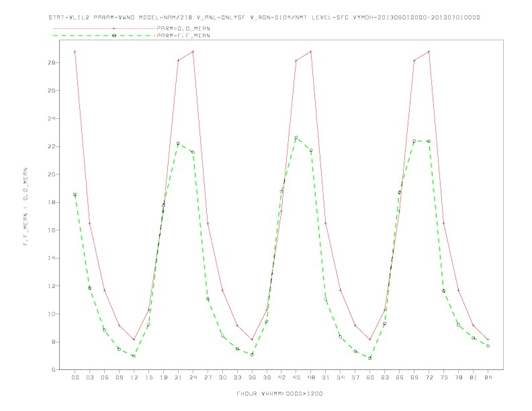The image size is (532, 411).
Task: Click y-axis tick label 18
Action: [x=52, y=202]
